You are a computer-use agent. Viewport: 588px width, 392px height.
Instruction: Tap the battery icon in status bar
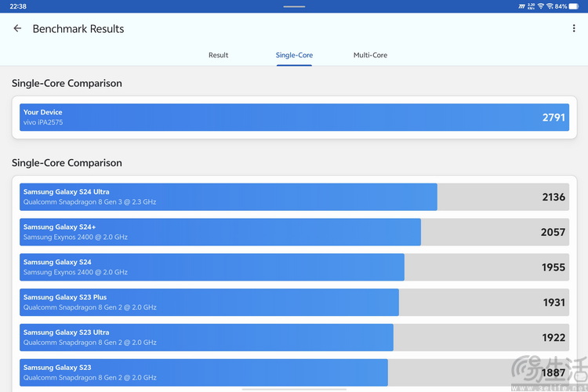coord(574,6)
